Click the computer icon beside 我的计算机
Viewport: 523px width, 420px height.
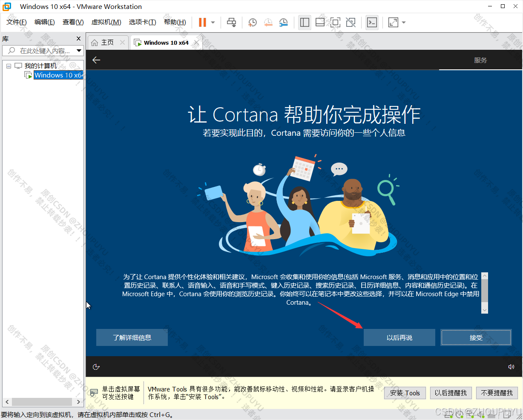[x=18, y=66]
